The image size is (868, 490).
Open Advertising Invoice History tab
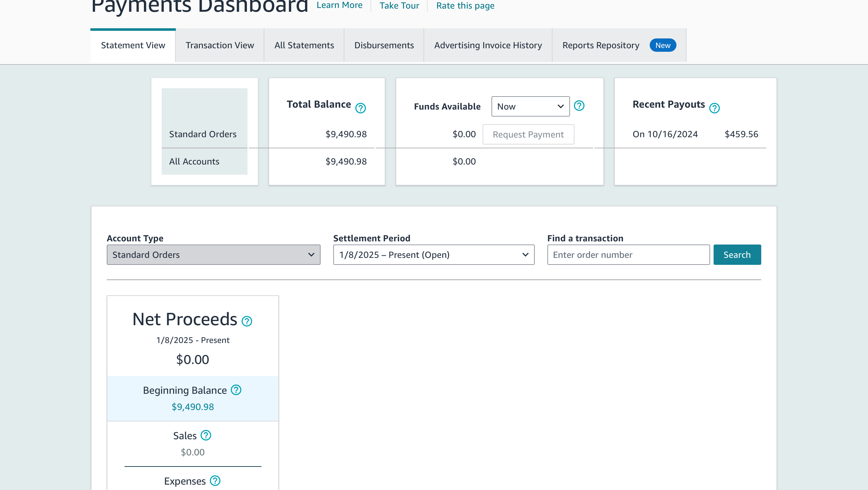tap(488, 45)
